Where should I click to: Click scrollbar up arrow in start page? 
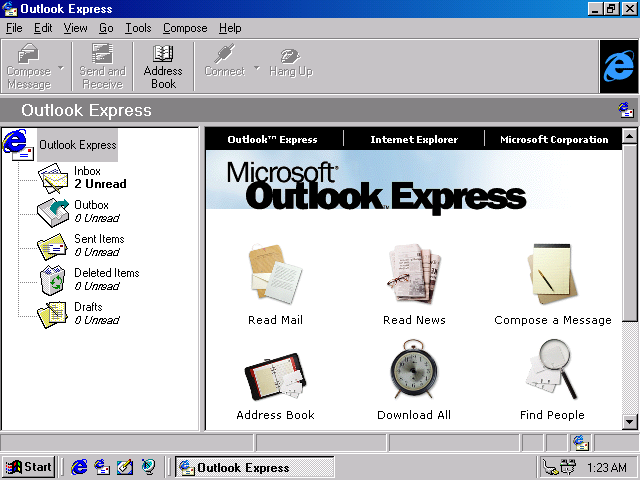tap(630, 136)
